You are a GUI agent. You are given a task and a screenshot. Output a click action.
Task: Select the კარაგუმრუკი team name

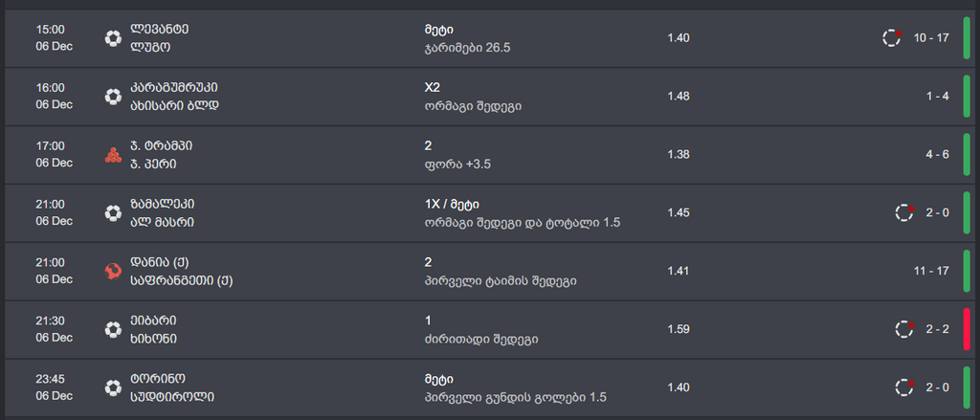tap(179, 87)
